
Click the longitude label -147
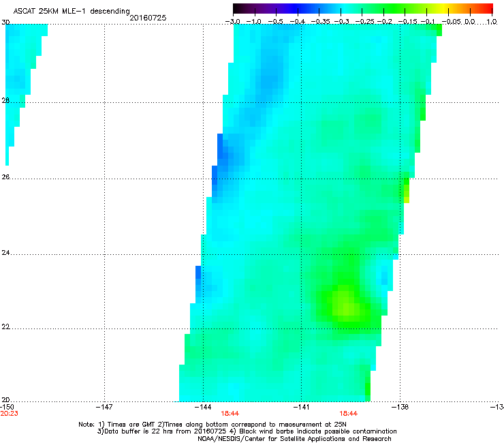104,407
